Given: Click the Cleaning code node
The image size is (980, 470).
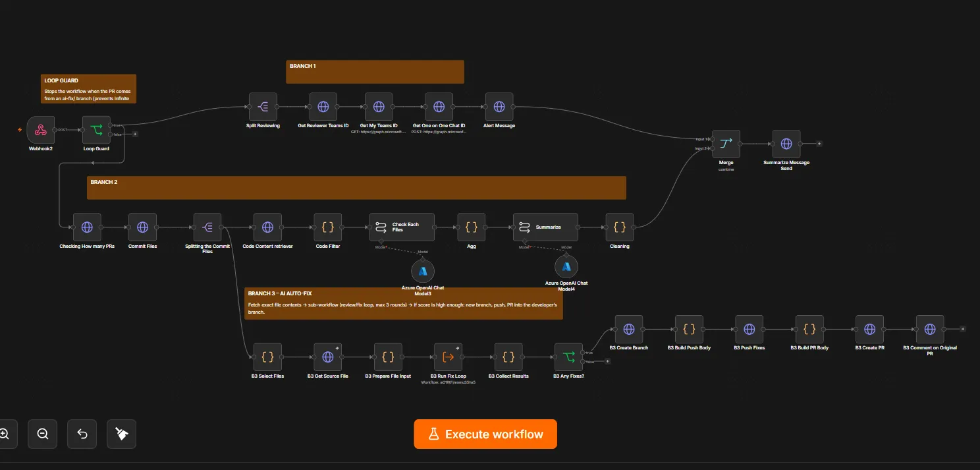Looking at the screenshot, I should (x=620, y=227).
